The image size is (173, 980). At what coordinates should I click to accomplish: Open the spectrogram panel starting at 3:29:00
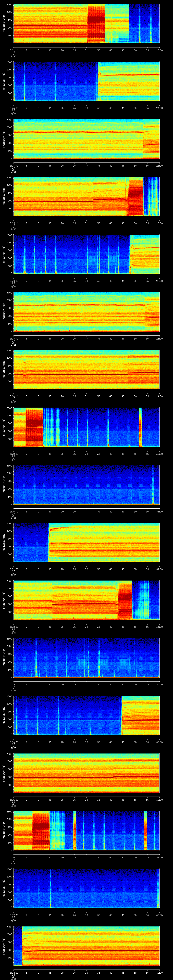coord(87,427)
